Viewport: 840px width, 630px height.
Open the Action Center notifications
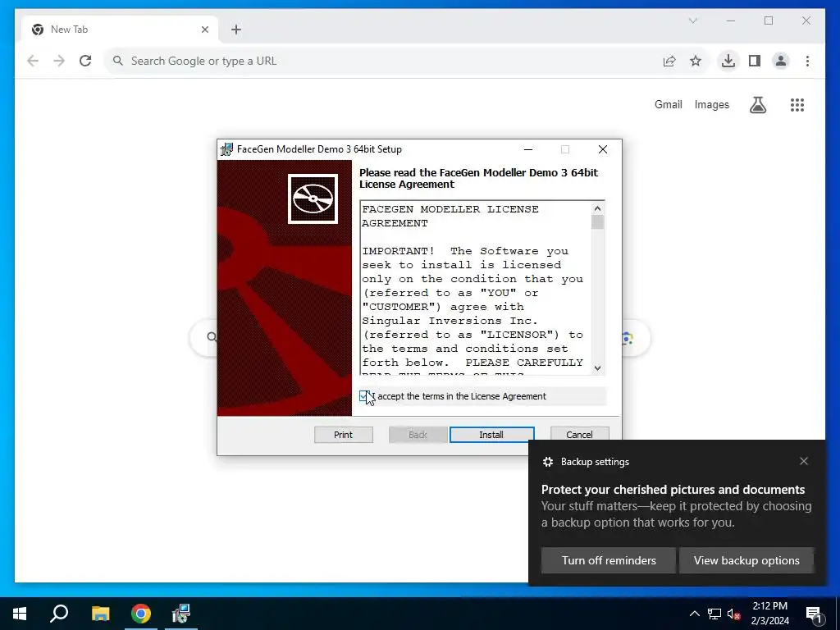click(x=814, y=614)
